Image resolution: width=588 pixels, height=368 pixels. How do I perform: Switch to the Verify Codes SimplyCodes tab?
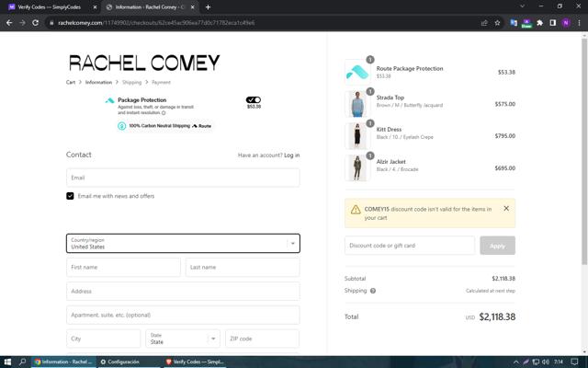pyautogui.click(x=49, y=7)
